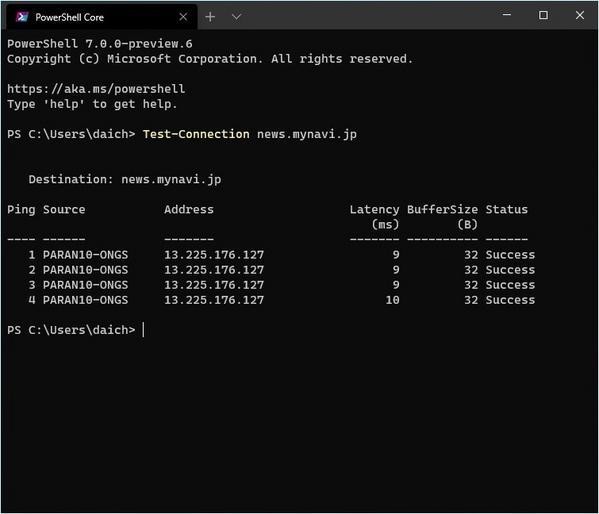This screenshot has width=599, height=514.
Task: Close the terminal window
Action: pyautogui.click(x=580, y=15)
